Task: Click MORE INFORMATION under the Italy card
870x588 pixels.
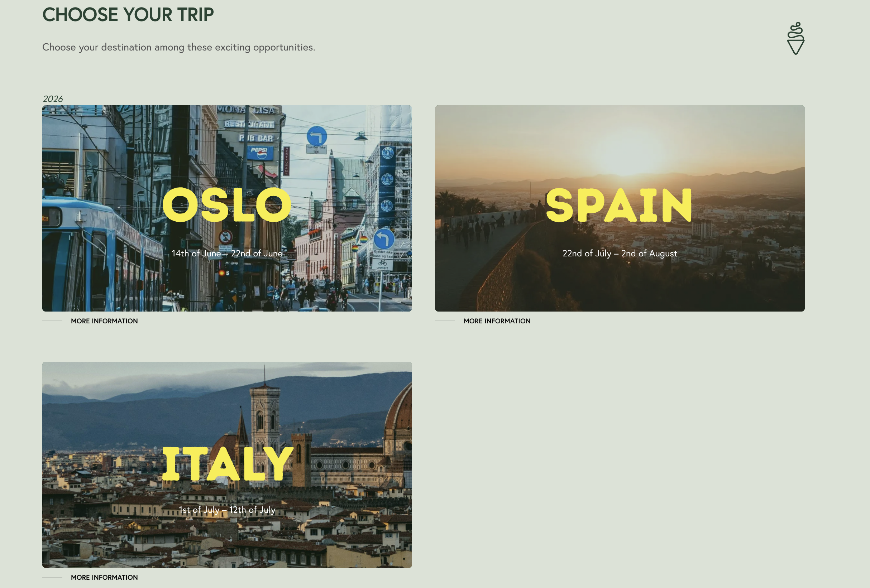Action: tap(104, 577)
